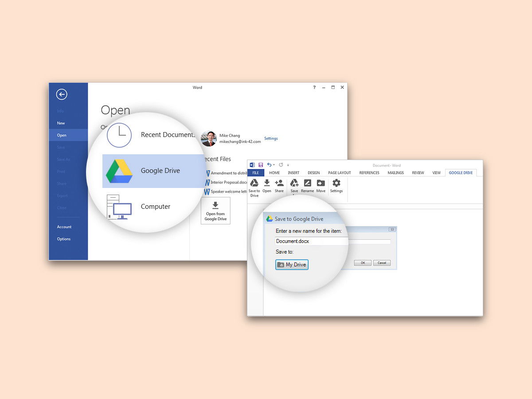Click the mikechang@ink-42.com email text
Viewport: 532px width, 399px height.
[x=240, y=142]
